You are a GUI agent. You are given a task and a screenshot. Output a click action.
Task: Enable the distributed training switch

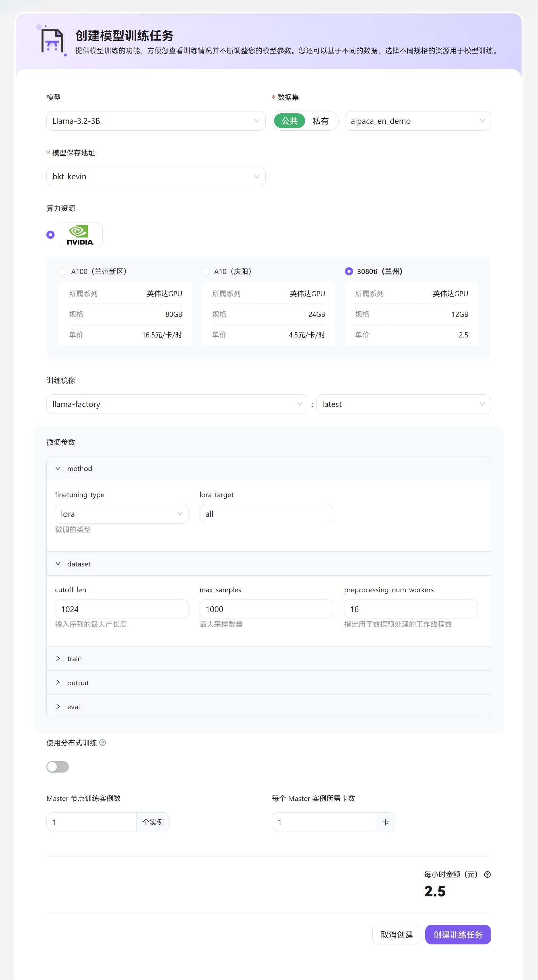click(x=58, y=767)
